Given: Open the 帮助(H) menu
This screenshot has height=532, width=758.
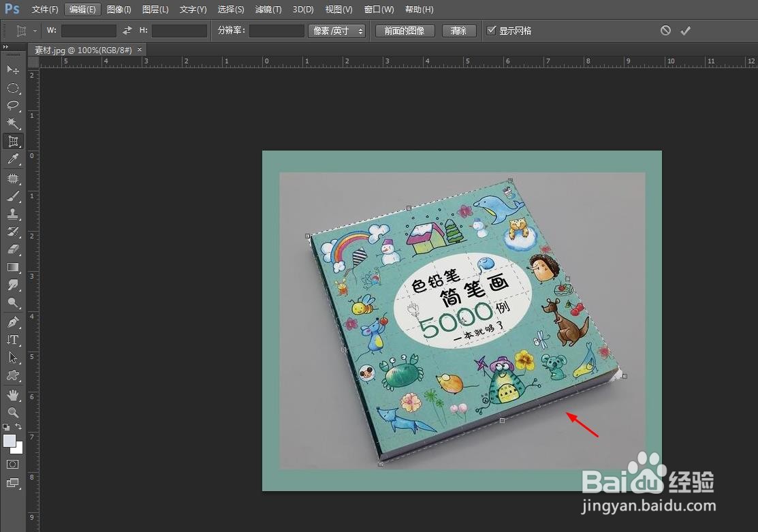Looking at the screenshot, I should click(419, 9).
